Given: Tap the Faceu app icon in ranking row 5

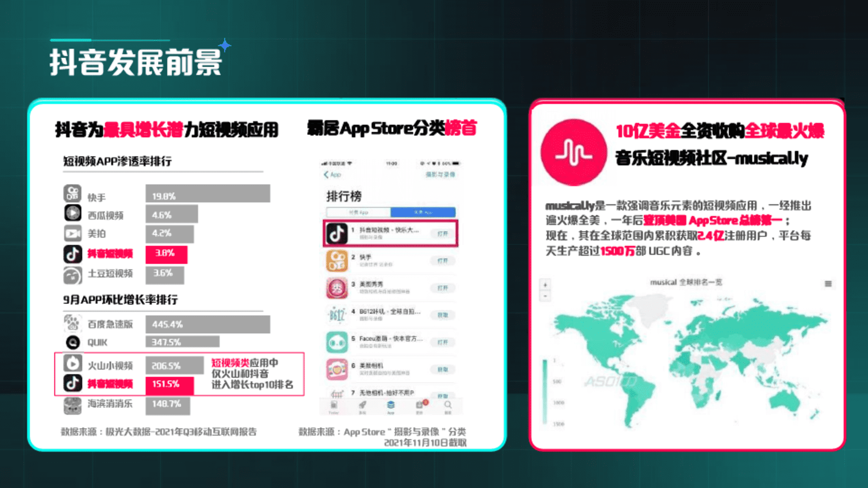Looking at the screenshot, I should 337,342.
